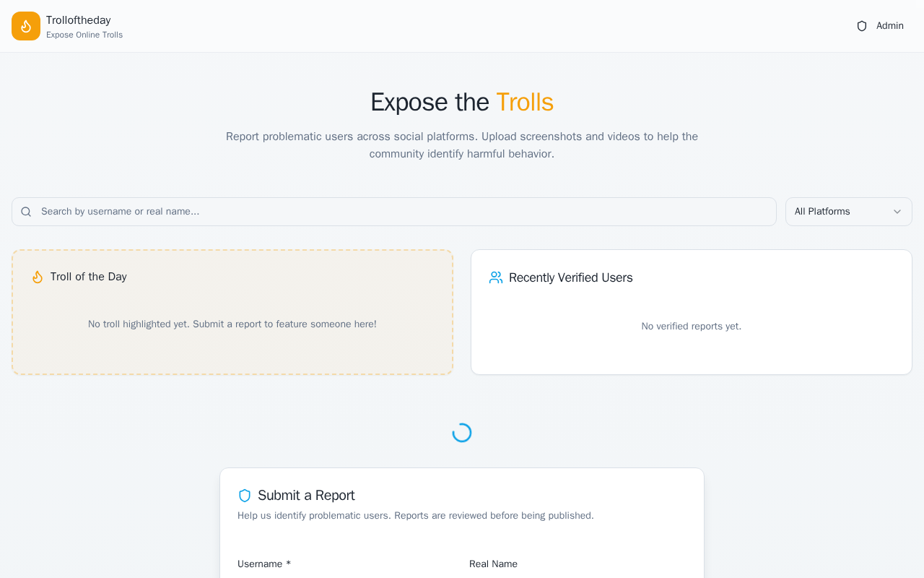Screen dimensions: 924x578
Task: Click the Recently Verified Users heading
Action: click(571, 277)
